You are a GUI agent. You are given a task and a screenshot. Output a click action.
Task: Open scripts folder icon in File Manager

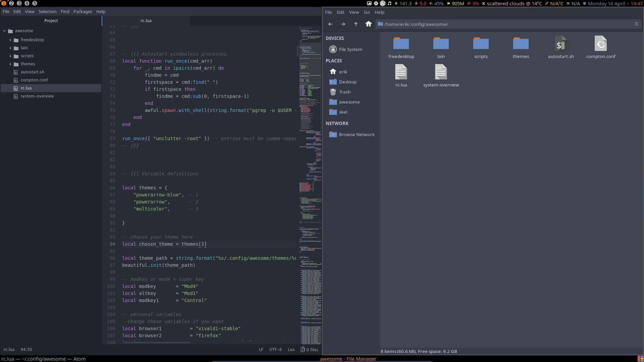coord(481,44)
